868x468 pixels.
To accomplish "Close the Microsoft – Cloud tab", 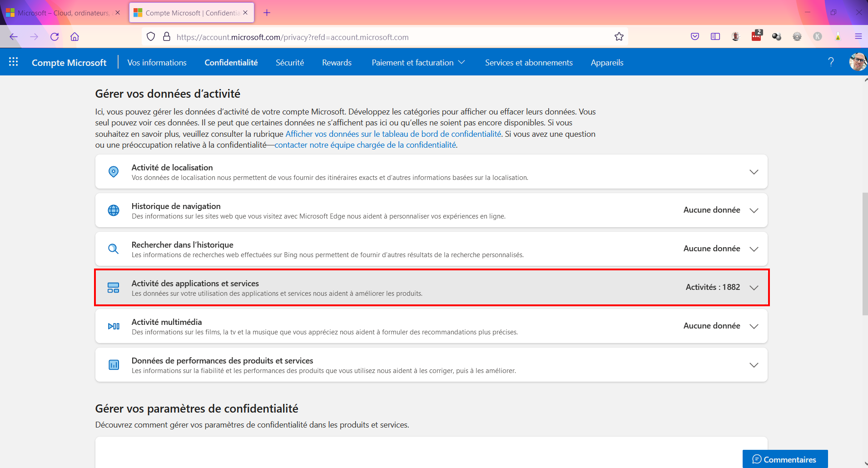I will pos(118,13).
